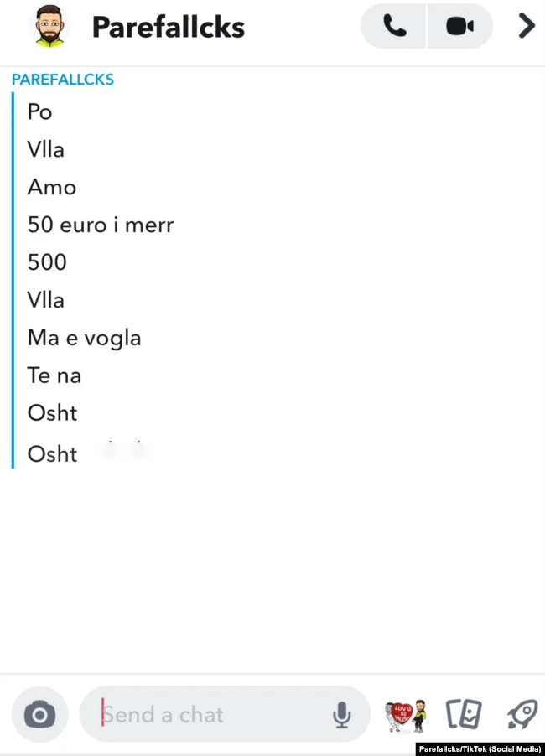Open the camera from chat bar
Screen dimensions: 545x756
pyautogui.click(x=39, y=715)
